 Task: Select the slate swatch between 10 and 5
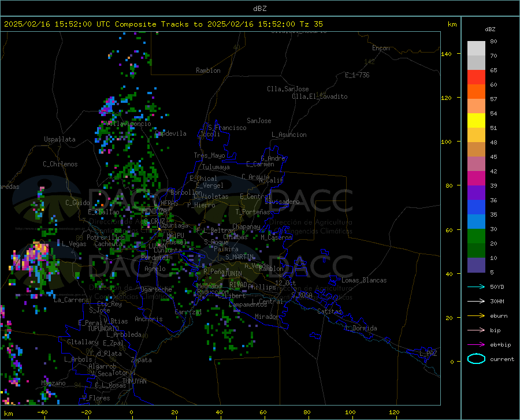click(476, 265)
